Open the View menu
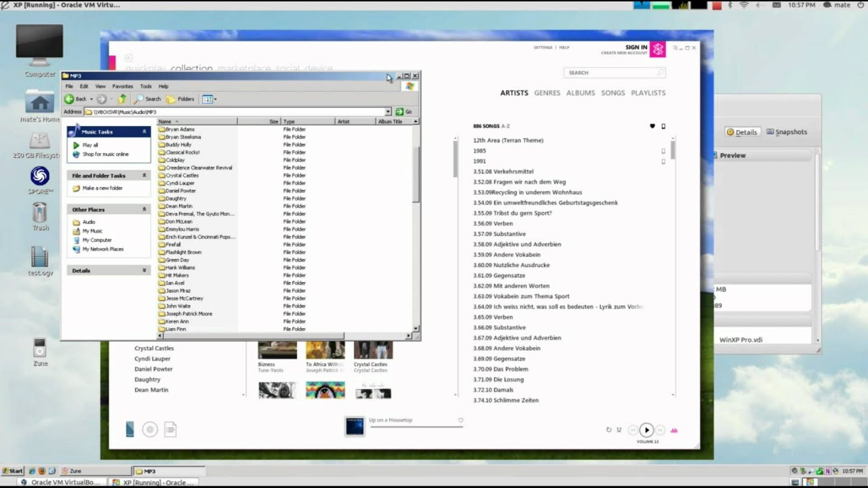The width and height of the screenshot is (868, 488). 100,87
